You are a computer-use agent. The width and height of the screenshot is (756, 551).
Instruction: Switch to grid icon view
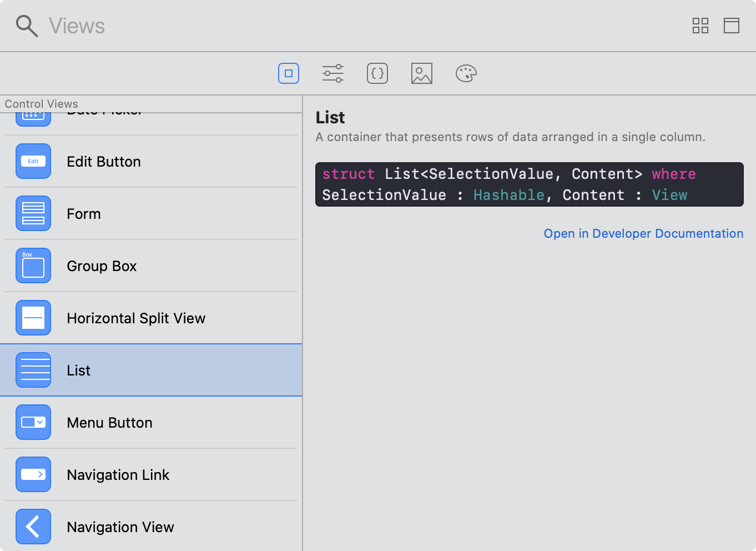point(700,26)
